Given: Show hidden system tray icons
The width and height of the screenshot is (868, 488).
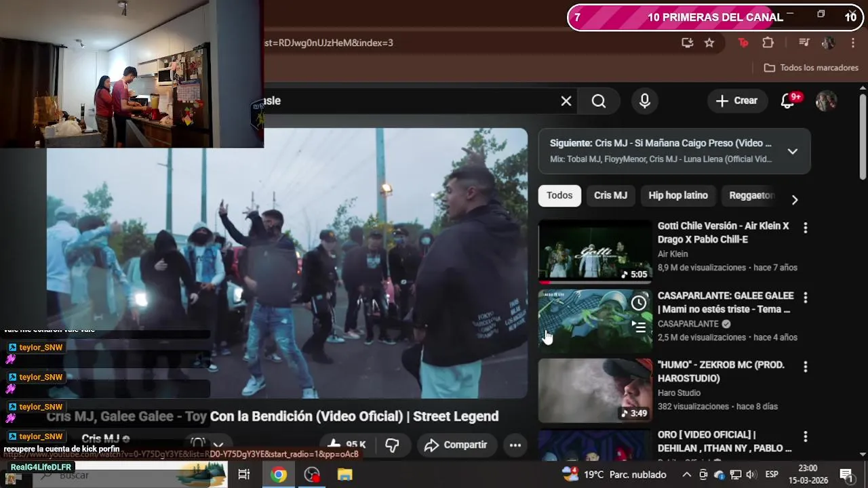Looking at the screenshot, I should [x=686, y=474].
